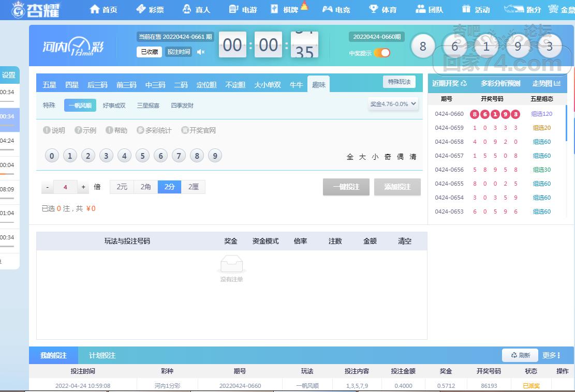575x392 pixels.
Task: Switch to the 牛牛 tab
Action: point(297,85)
